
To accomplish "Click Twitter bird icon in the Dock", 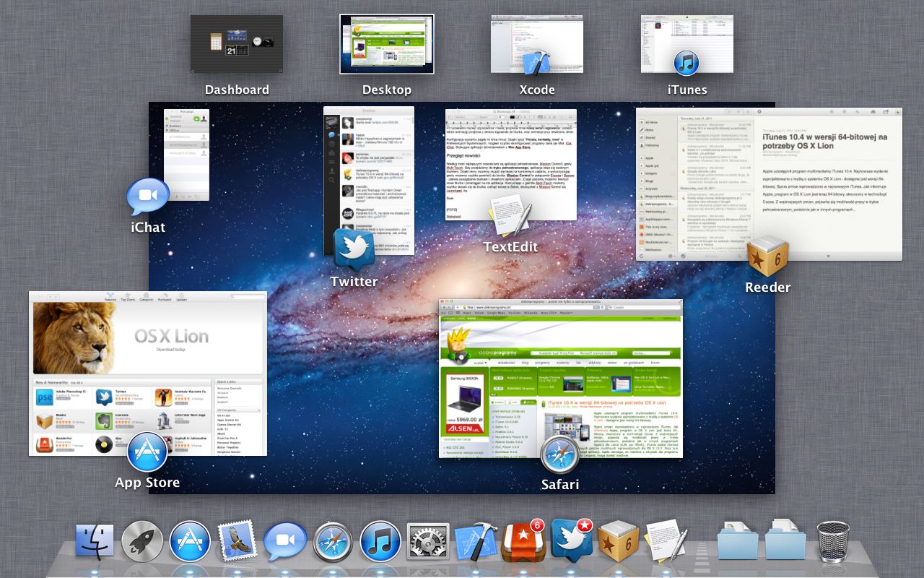I will (571, 541).
